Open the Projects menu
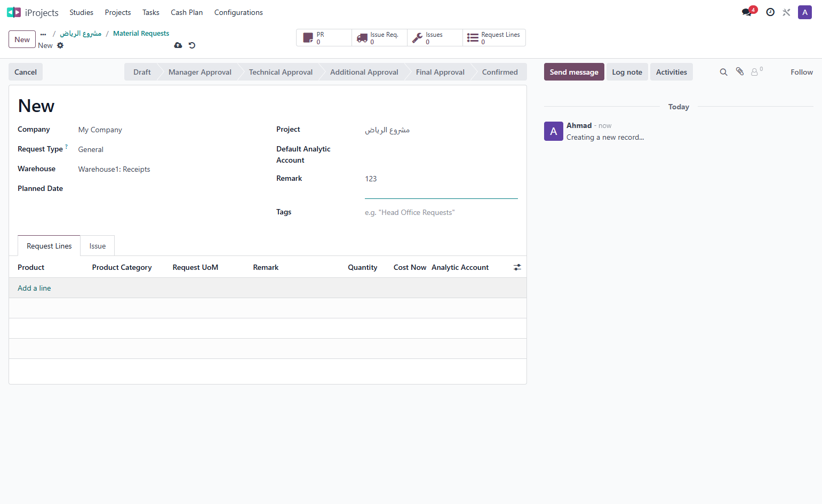 coord(118,12)
